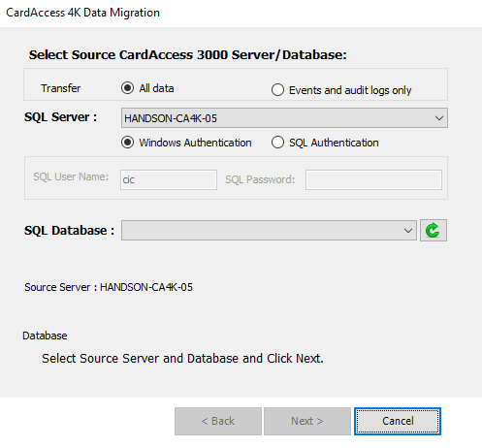Click the CardAccess 4K Data Migration title
482x448 pixels.
(x=82, y=13)
